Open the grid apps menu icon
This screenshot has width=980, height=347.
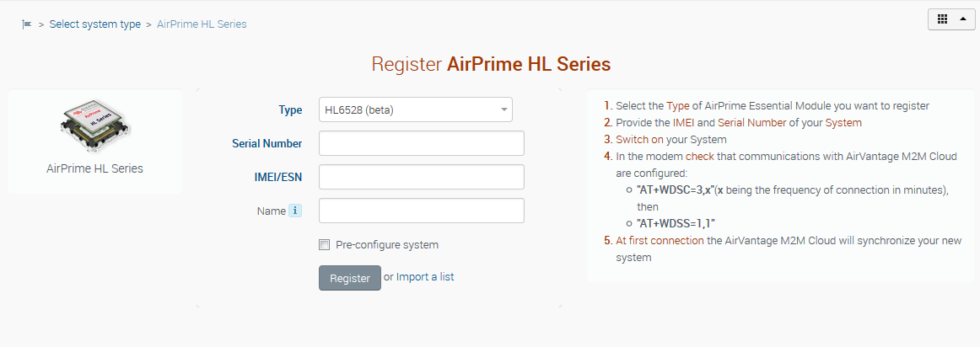[x=943, y=19]
